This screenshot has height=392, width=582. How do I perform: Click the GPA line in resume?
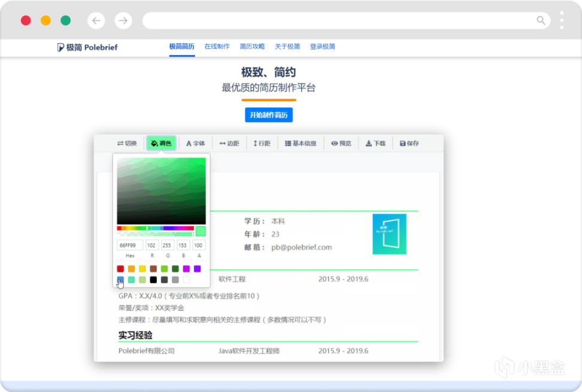click(189, 296)
